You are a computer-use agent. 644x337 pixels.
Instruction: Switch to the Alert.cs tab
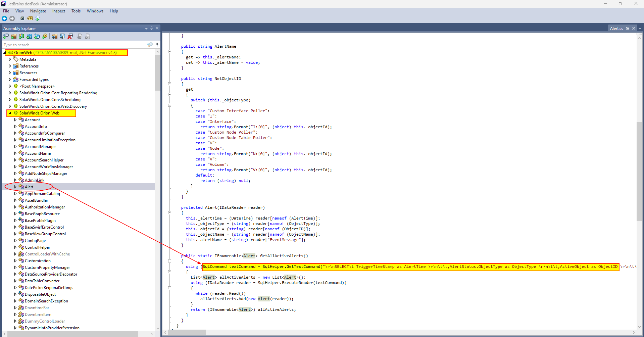(616, 29)
